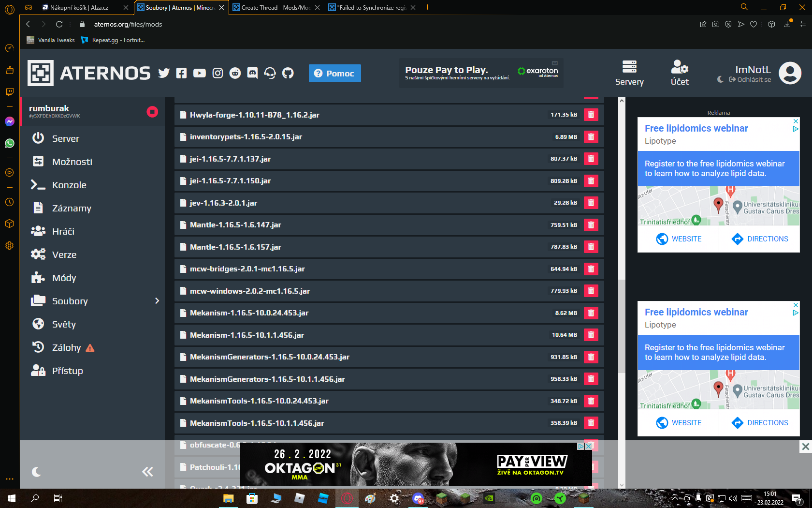
Task: Delete MekanismTools-1.16.5-10.0.24.453.jar
Action: click(x=591, y=401)
